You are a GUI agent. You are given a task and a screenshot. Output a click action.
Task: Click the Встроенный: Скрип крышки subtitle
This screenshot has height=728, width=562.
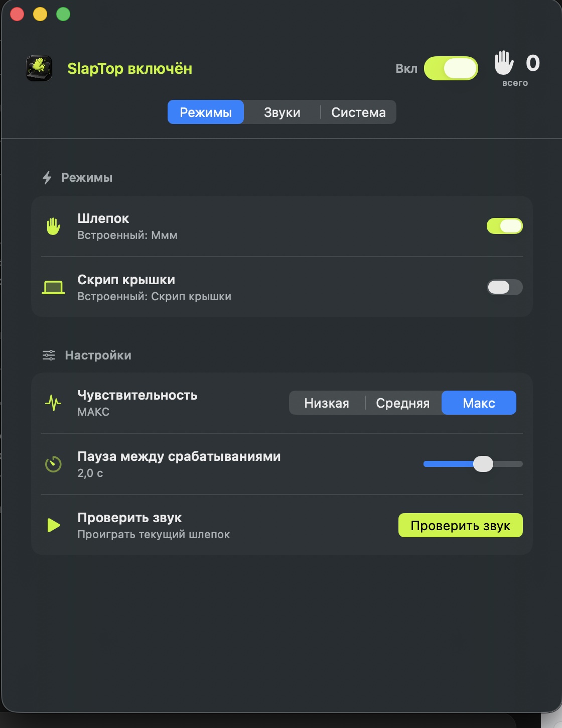click(155, 296)
